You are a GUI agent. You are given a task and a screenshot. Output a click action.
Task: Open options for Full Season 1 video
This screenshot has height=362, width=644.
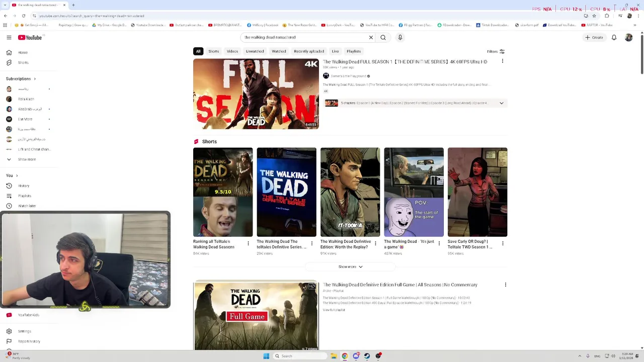pos(502,61)
